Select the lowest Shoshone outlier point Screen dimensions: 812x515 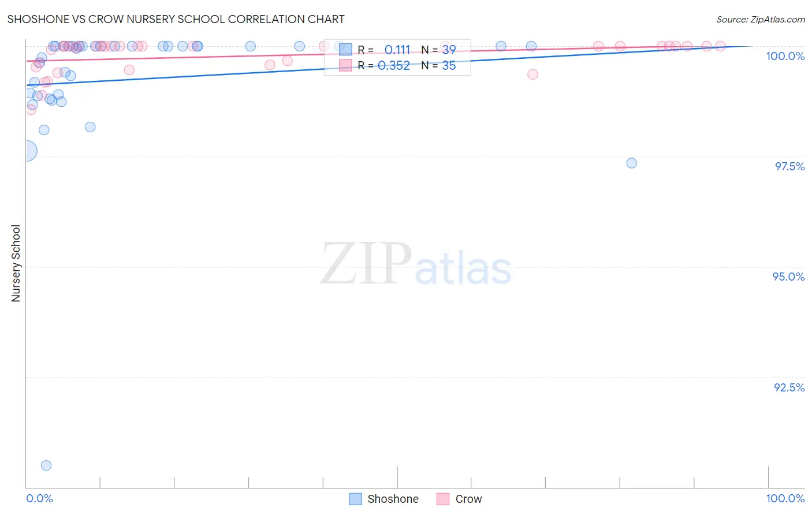pyautogui.click(x=46, y=465)
